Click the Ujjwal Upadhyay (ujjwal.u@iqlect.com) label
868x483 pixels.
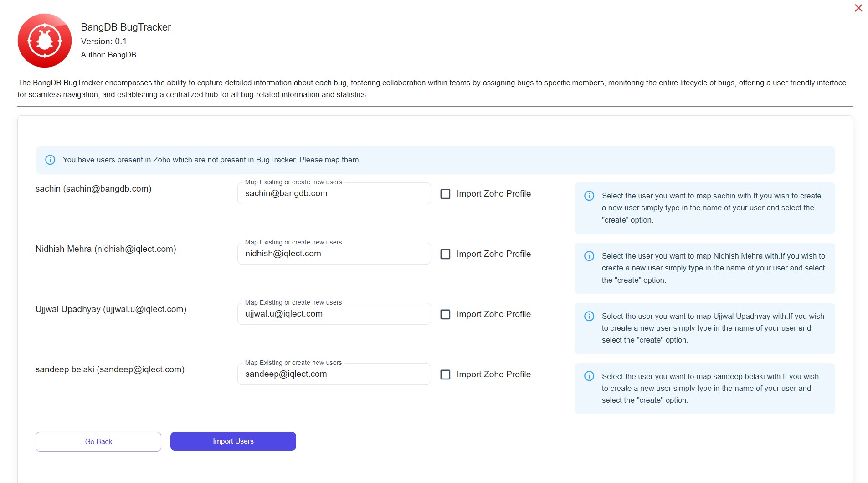[x=111, y=309]
